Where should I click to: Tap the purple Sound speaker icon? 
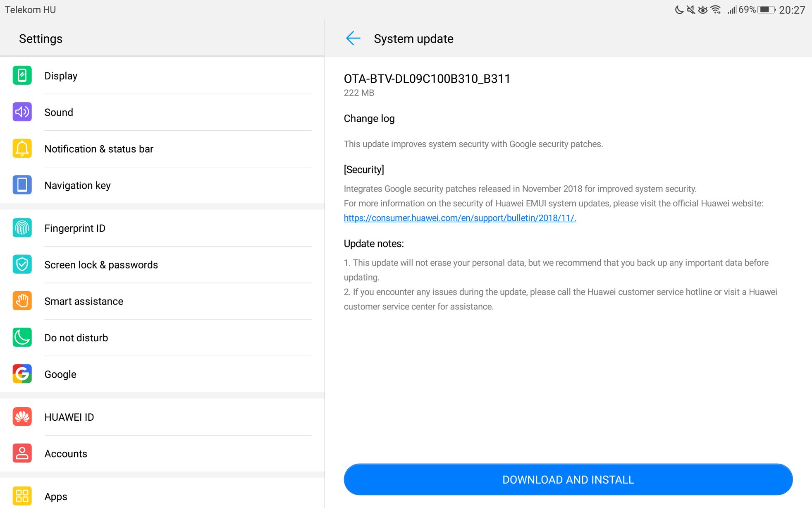point(22,112)
